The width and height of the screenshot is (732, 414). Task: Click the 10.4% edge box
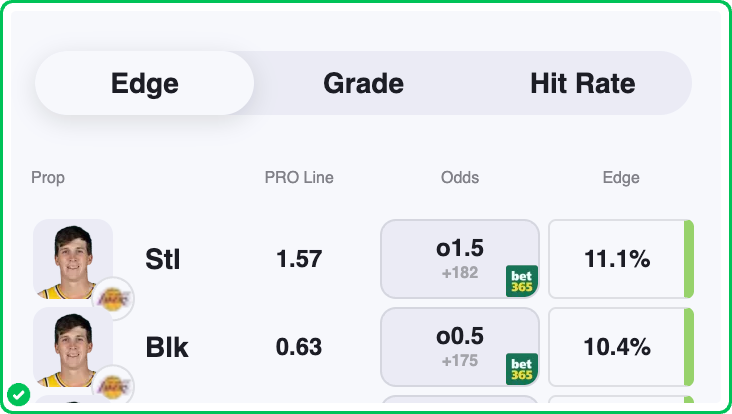click(617, 347)
